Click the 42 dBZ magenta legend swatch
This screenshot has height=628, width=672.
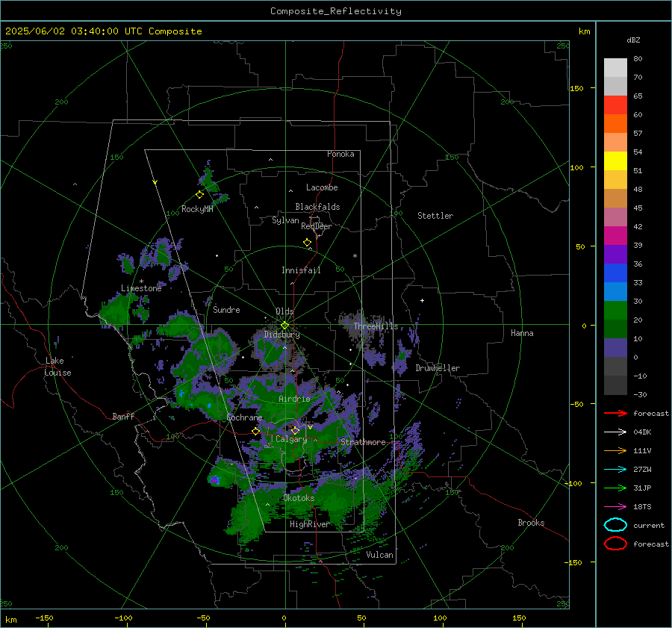[x=615, y=235]
